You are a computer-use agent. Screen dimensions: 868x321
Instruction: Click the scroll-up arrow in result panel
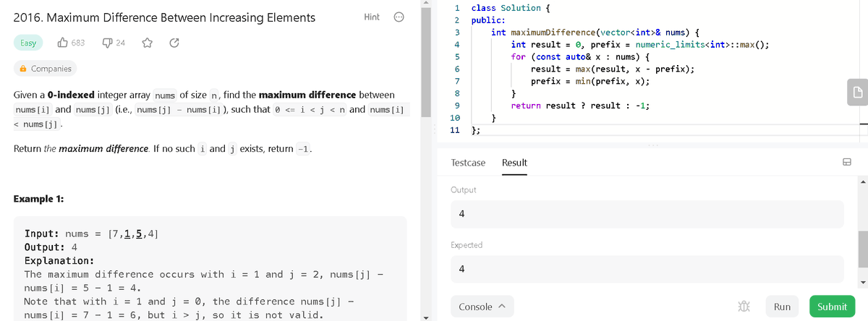pos(862,181)
